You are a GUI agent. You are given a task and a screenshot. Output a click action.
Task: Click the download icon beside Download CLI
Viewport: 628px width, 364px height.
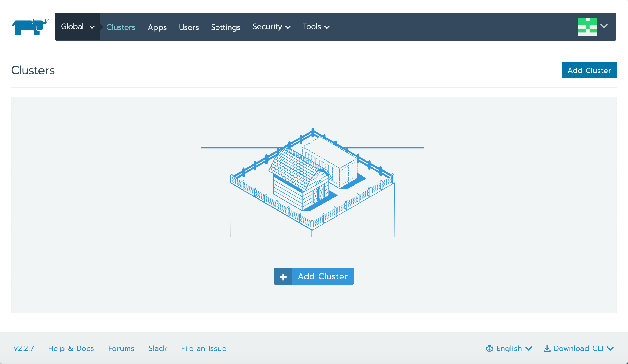pyautogui.click(x=547, y=348)
